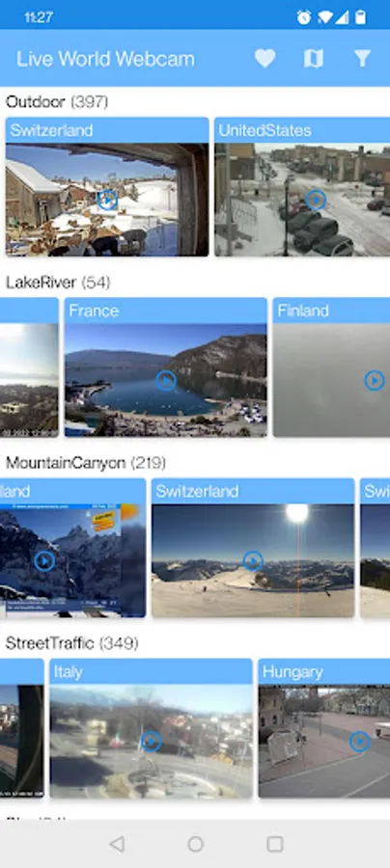Play the Finland foggy webcam
Image resolution: width=390 pixels, height=868 pixels.
pyautogui.click(x=375, y=380)
